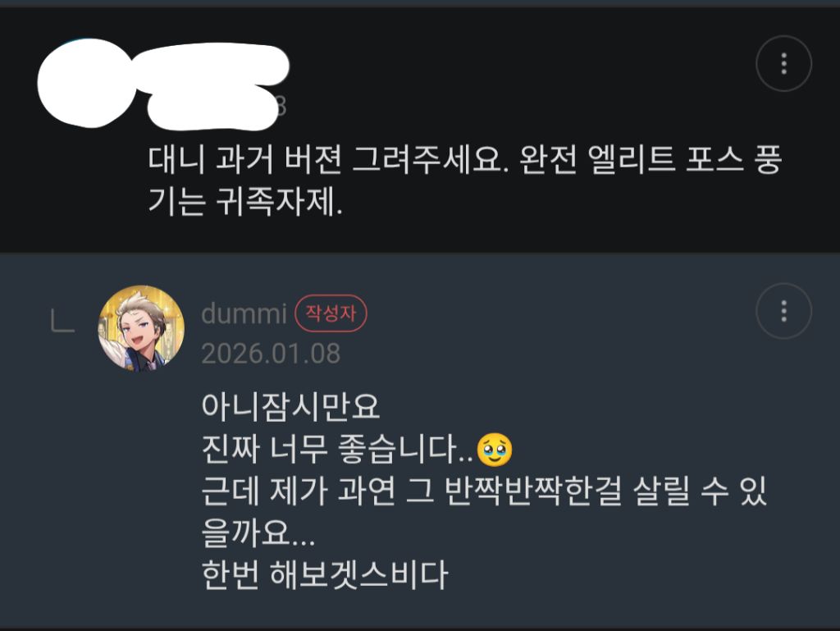Select the reply line starting 근데 제가 과연
840x631 pixels.
(484, 490)
